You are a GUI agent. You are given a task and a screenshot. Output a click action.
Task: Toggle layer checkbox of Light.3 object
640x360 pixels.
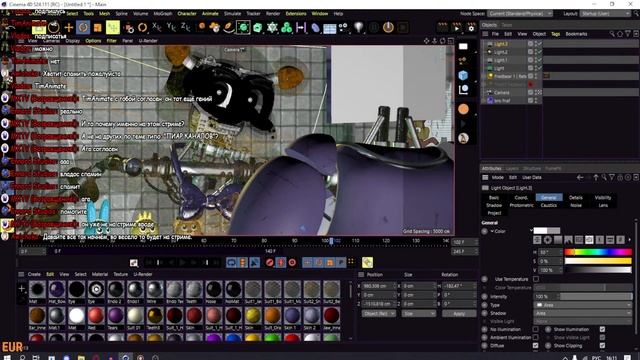tap(531, 44)
